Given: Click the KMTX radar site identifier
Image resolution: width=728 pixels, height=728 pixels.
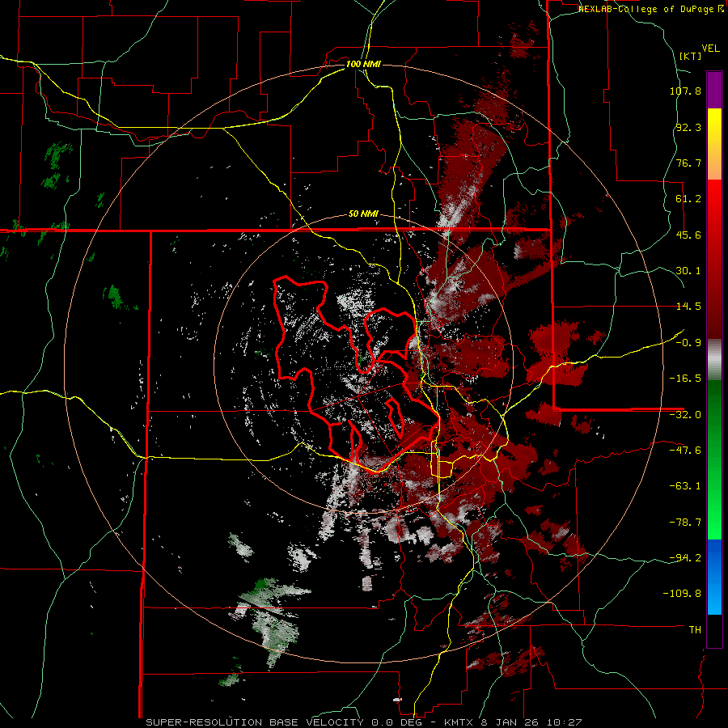Looking at the screenshot, I should click(x=459, y=722).
